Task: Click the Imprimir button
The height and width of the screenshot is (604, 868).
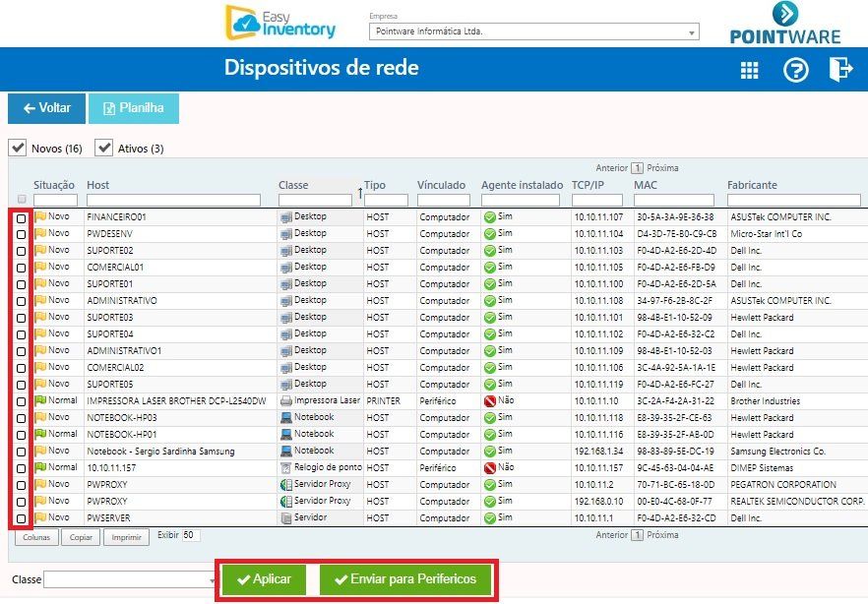Action: pos(126,537)
